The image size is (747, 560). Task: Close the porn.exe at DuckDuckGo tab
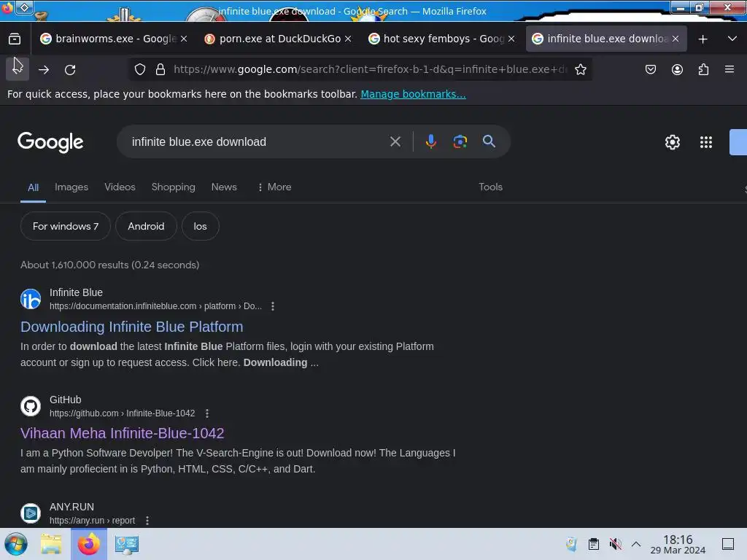348,39
